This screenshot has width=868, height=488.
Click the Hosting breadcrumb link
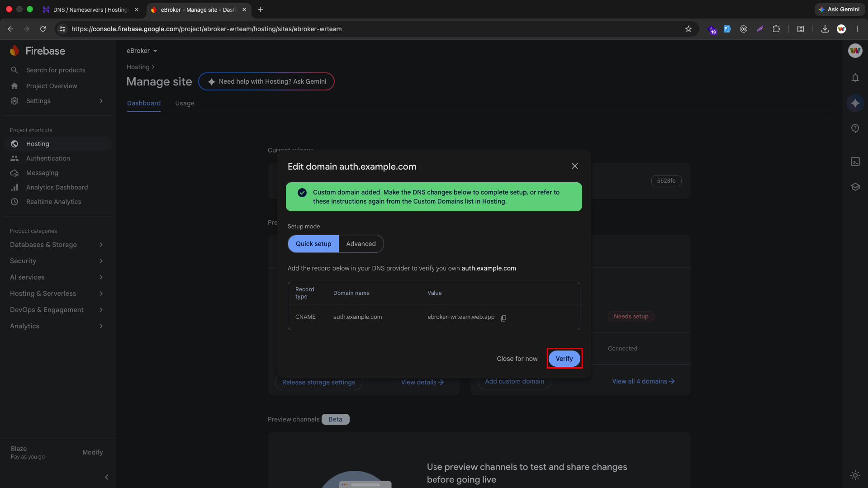click(x=138, y=67)
